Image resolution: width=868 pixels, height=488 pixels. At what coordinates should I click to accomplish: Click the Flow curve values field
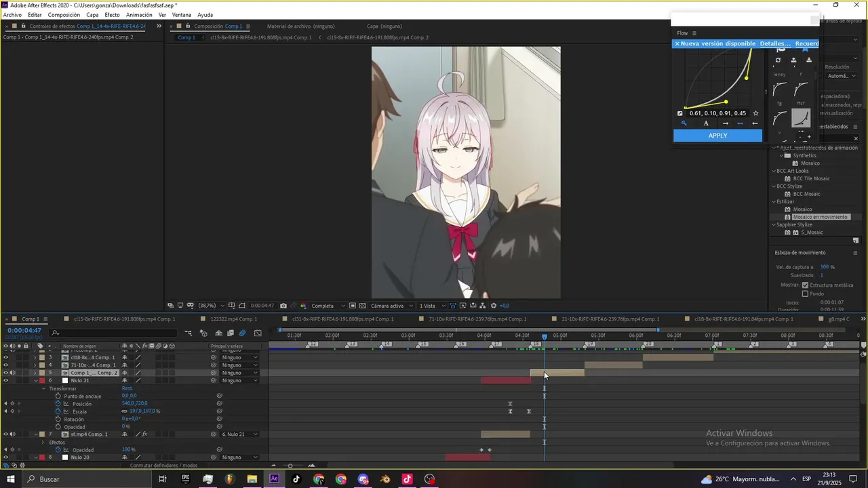(717, 113)
